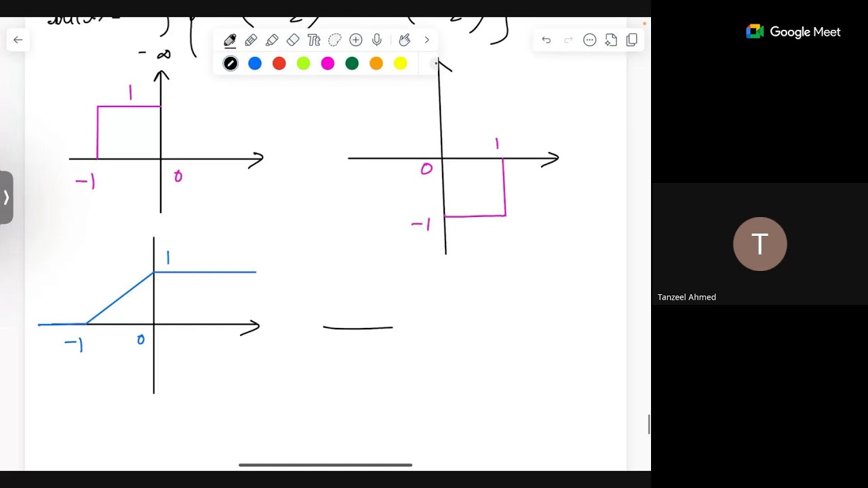This screenshot has width=868, height=488.
Task: Select the Pencil tool
Action: pos(251,40)
